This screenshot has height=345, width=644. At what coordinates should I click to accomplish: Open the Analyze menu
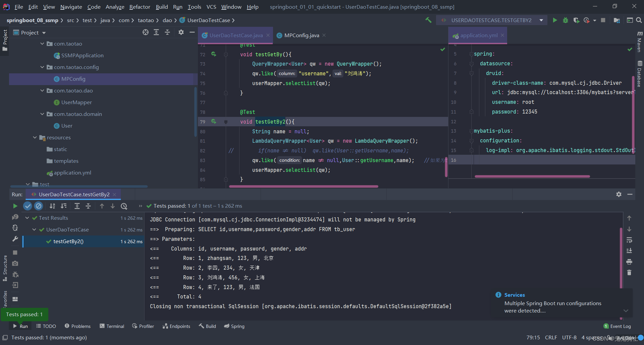tap(115, 7)
